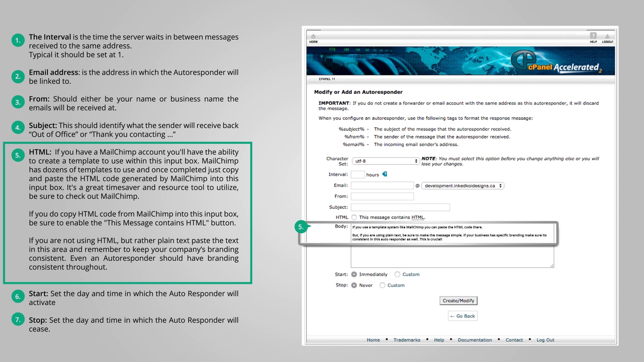The width and height of the screenshot is (644, 362).
Task: Select the Custom start radio button
Action: click(x=397, y=274)
